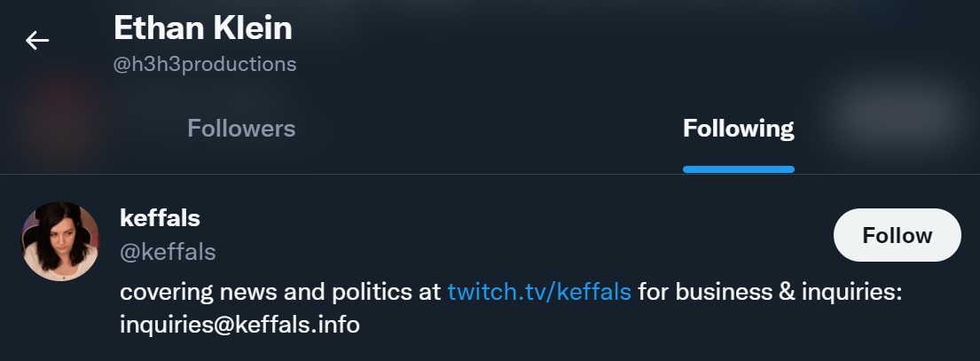Select the Following tab
The height and width of the screenshot is (361, 980).
[738, 129]
